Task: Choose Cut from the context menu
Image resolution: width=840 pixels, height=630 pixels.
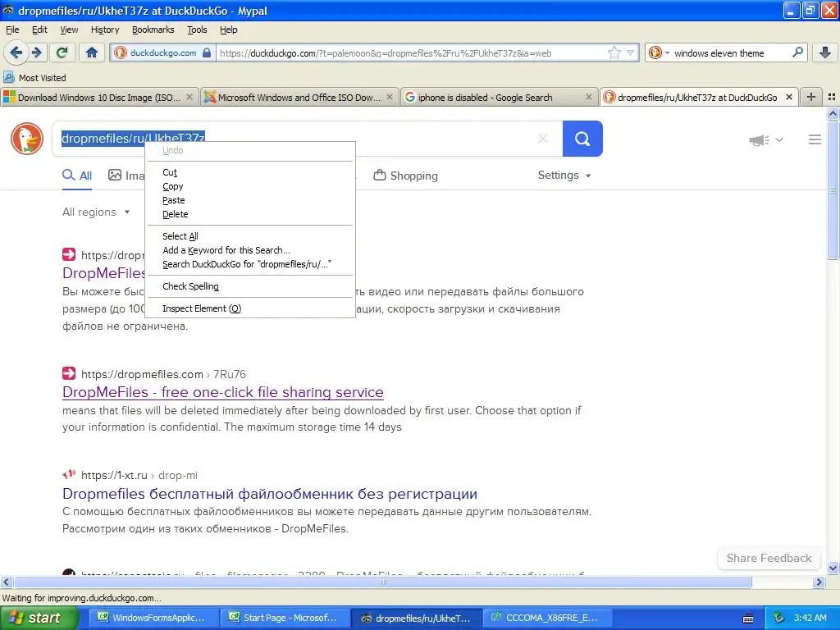Action: point(249,172)
